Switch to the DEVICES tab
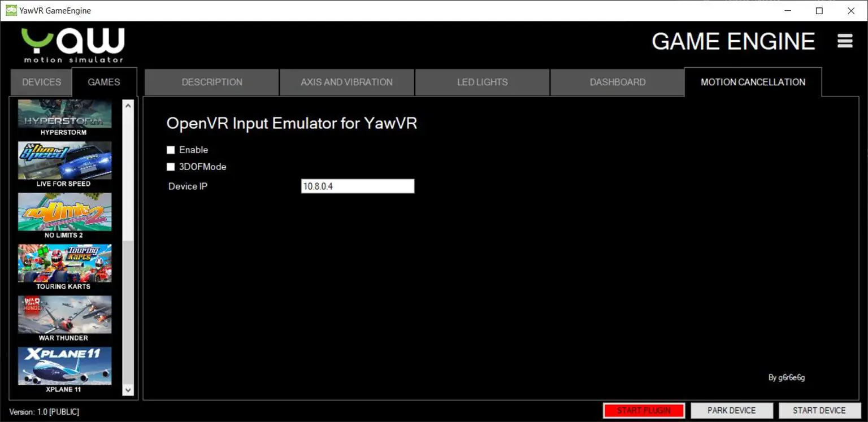 click(x=40, y=82)
